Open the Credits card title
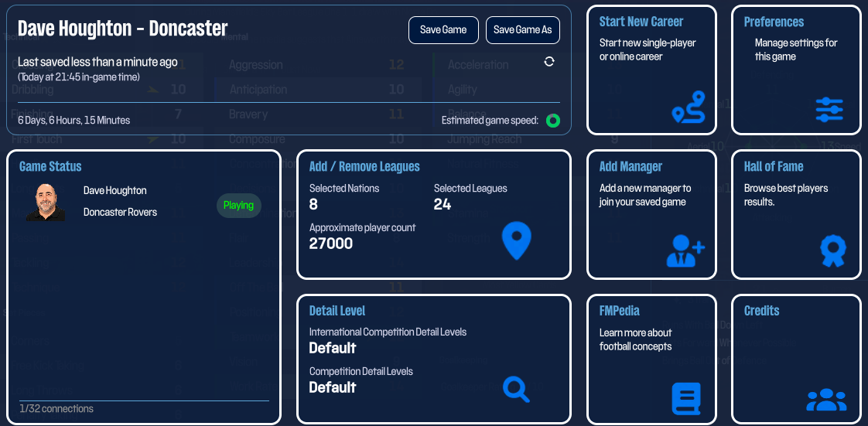Screen dimensions: 868x426 pos(762,311)
